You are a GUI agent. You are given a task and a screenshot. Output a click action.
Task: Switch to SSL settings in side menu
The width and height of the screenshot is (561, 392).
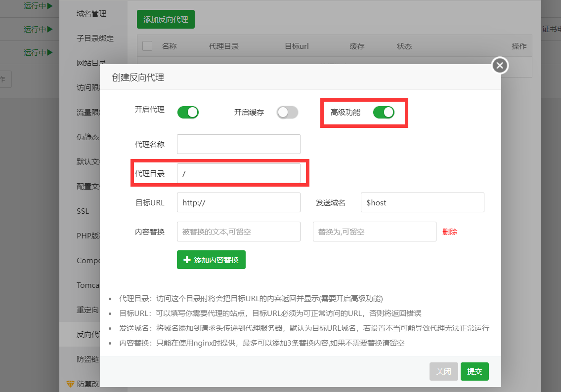[x=83, y=211]
